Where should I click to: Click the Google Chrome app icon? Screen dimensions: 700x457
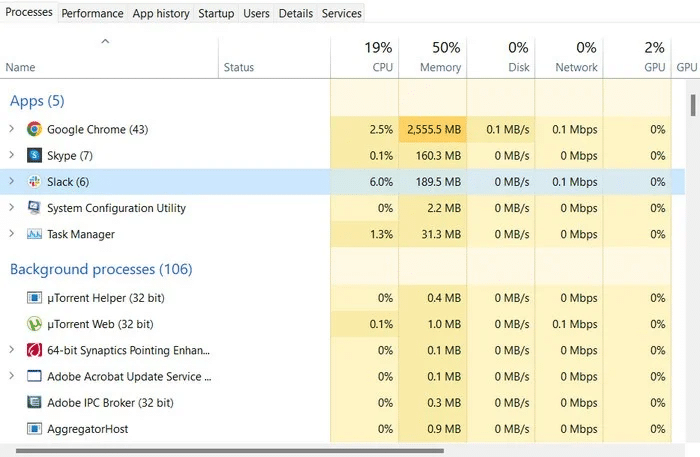34,129
